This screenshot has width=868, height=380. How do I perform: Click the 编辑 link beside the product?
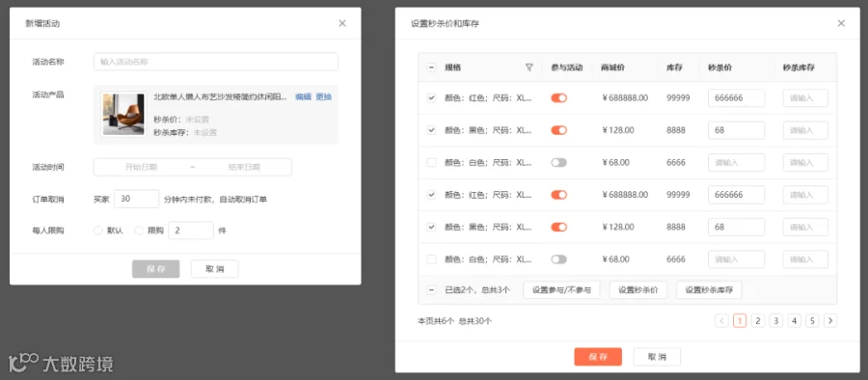point(303,96)
